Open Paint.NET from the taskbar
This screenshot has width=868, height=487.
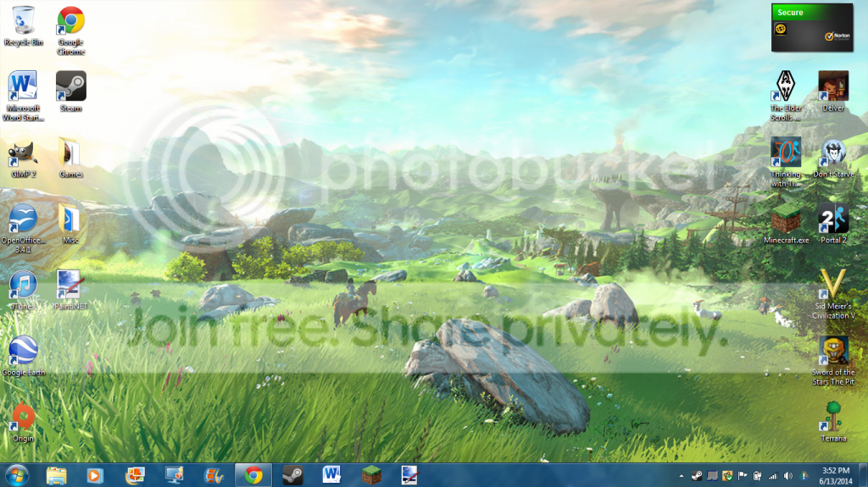click(410, 475)
